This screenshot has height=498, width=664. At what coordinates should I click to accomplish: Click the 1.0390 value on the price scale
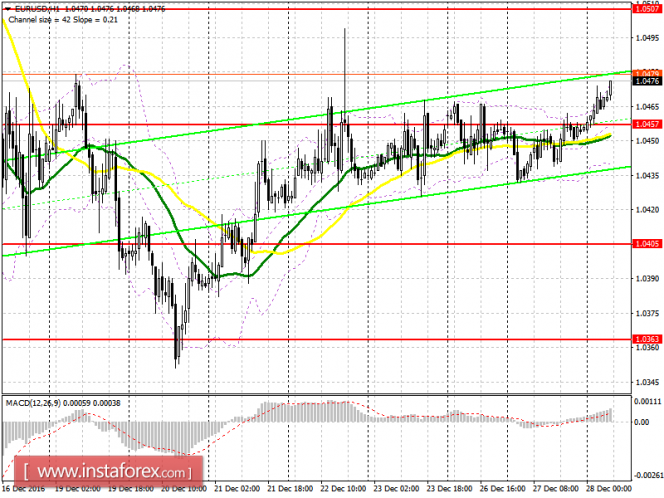647,279
